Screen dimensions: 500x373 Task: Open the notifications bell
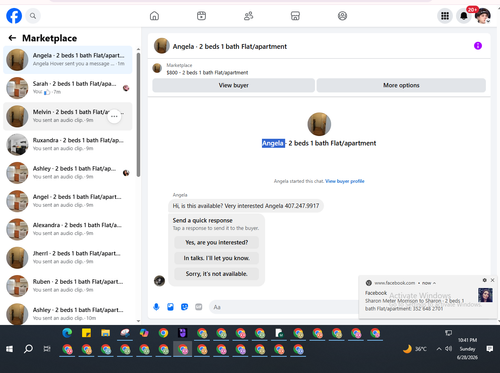click(464, 16)
